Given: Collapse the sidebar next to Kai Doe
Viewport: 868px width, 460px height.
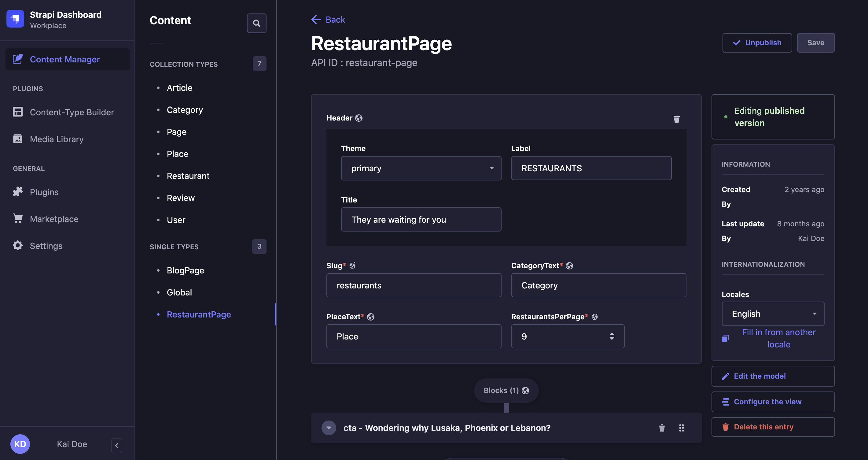Looking at the screenshot, I should [x=116, y=445].
